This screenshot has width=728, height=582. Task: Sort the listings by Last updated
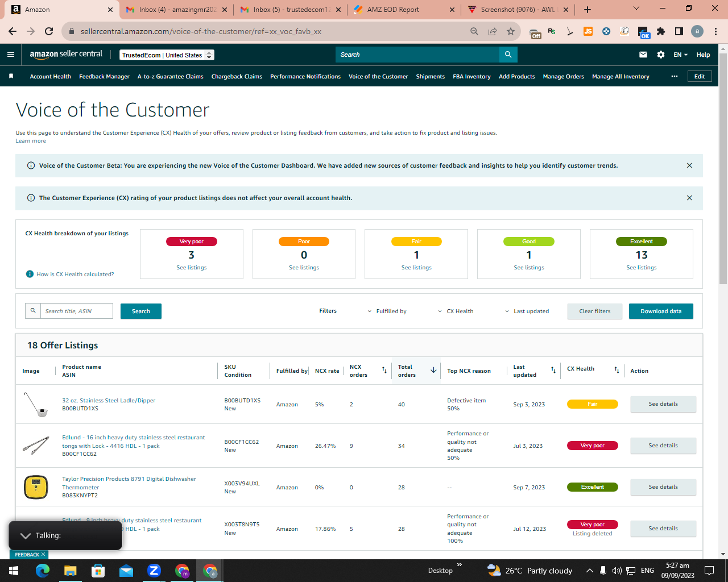pos(553,370)
